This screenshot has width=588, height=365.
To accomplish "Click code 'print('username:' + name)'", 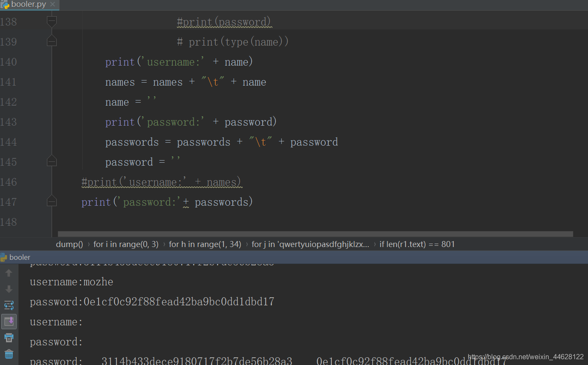I will click(x=179, y=62).
